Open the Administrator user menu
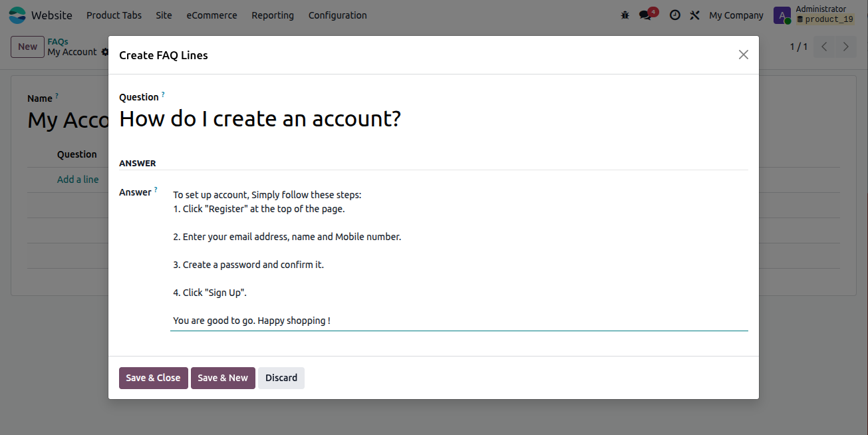Image resolution: width=868 pixels, height=435 pixels. (x=814, y=15)
